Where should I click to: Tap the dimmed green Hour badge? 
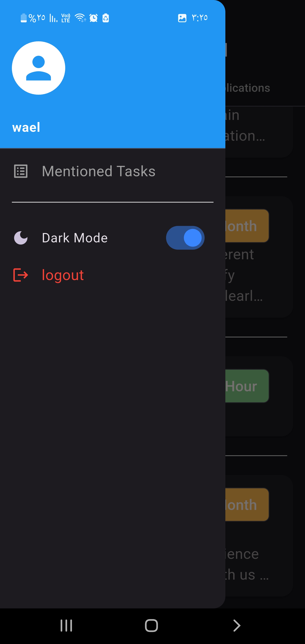pos(247,386)
